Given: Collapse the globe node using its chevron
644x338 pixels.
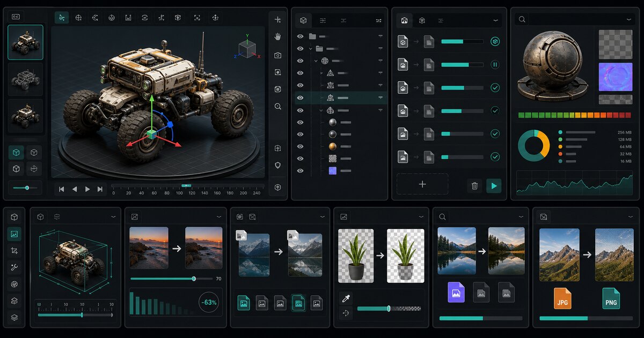Looking at the screenshot, I should point(316,61).
